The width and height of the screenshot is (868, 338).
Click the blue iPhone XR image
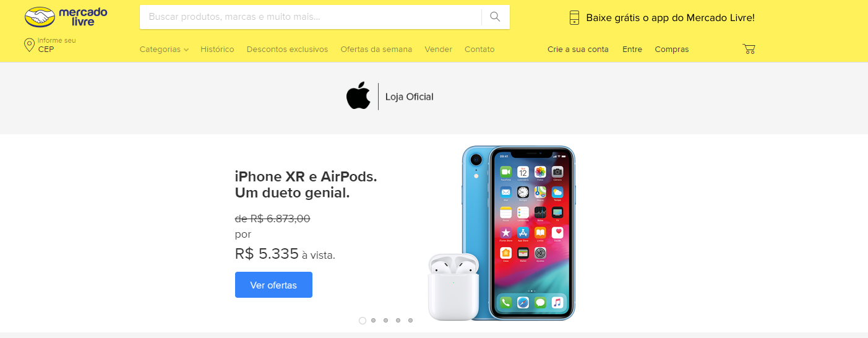click(520, 233)
